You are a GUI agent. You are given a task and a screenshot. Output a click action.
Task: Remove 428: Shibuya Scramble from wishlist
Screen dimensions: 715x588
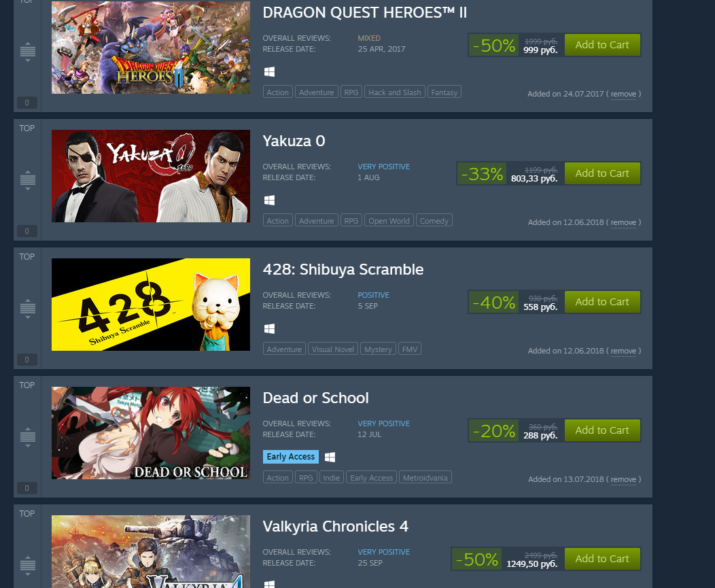pyautogui.click(x=623, y=351)
